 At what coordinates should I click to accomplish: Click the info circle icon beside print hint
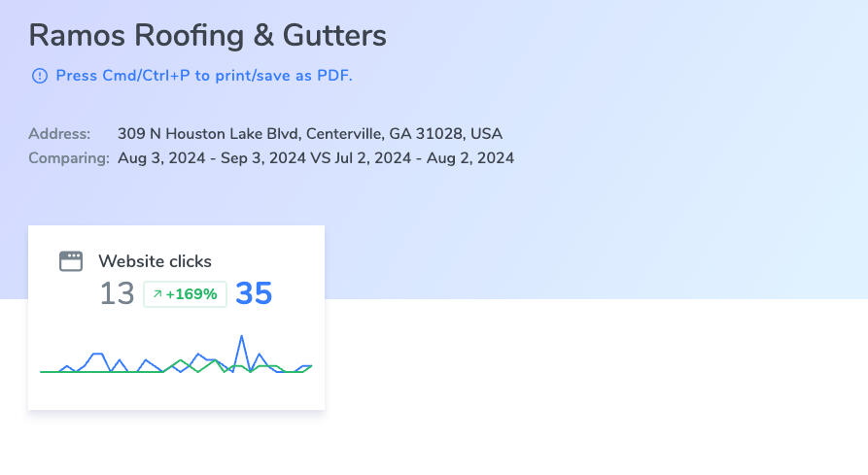[x=39, y=76]
